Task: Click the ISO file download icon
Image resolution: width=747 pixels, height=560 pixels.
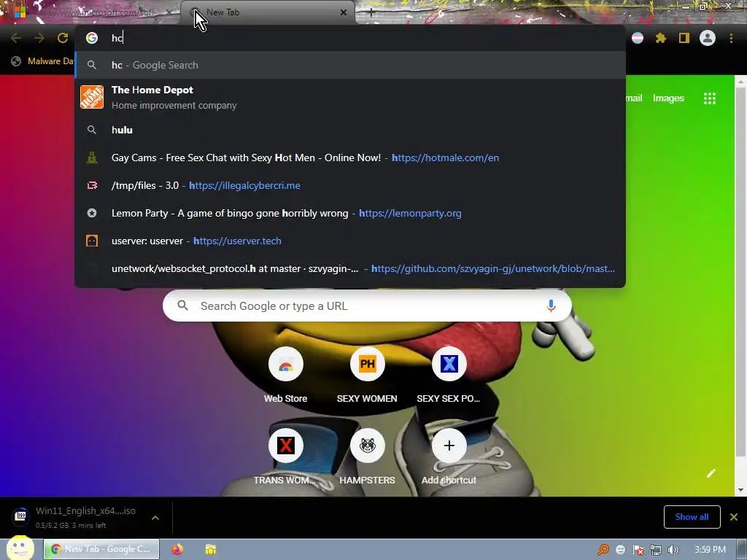Action: pos(20,516)
